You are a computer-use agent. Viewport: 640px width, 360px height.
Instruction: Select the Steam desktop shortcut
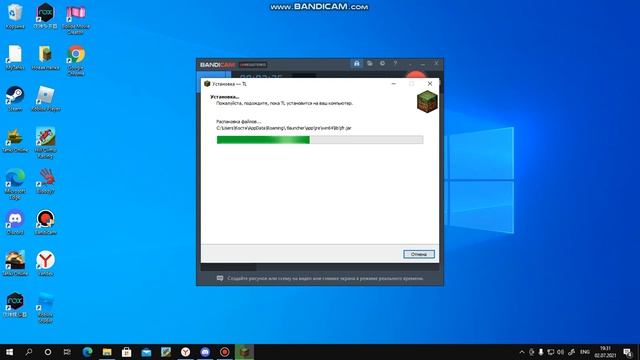[x=15, y=99]
